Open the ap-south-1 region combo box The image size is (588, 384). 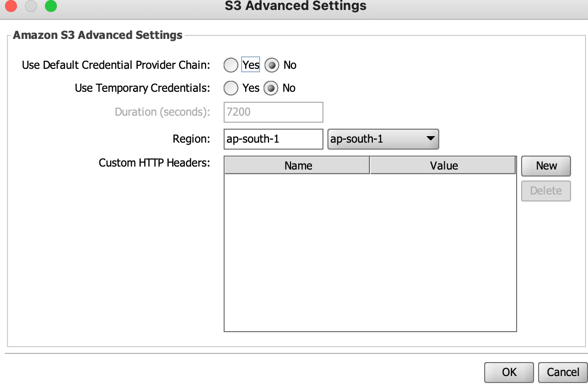pyautogui.click(x=383, y=139)
